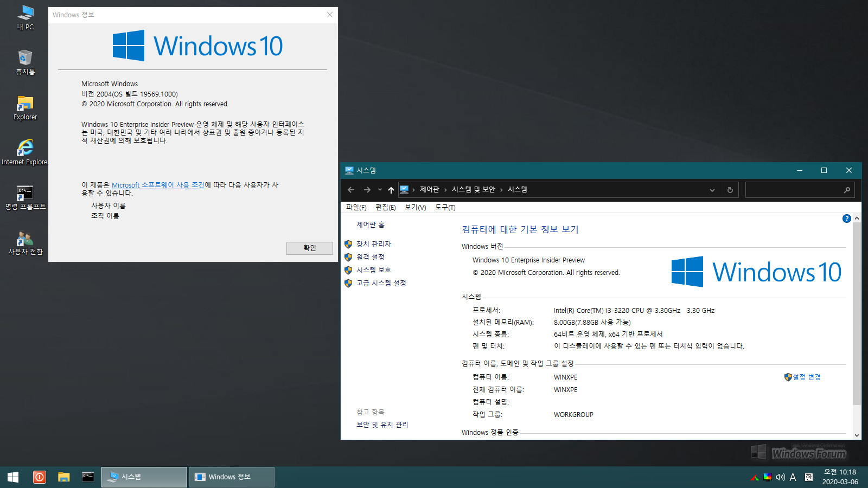Click the colorful monitor tray icon

(x=768, y=477)
